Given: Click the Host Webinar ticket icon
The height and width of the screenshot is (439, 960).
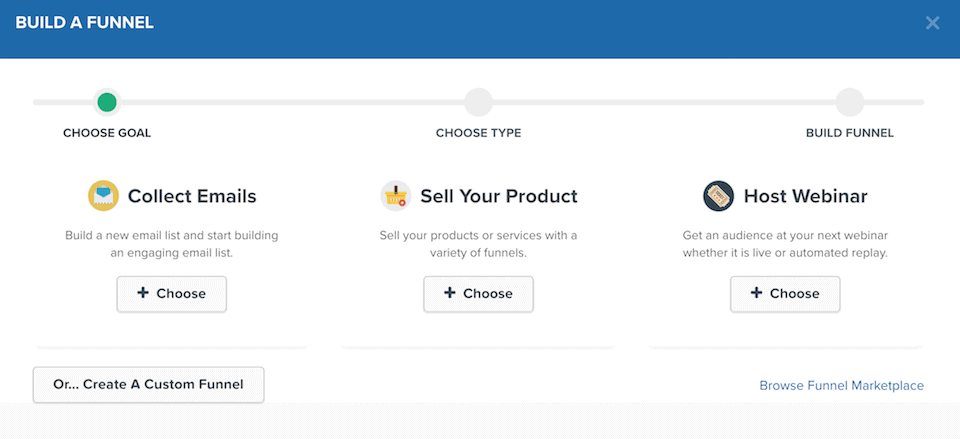Looking at the screenshot, I should [x=718, y=196].
